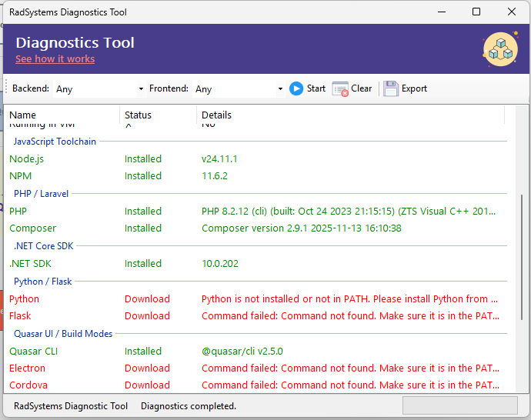531x420 pixels.
Task: Click Download status for Python
Action: tap(147, 299)
